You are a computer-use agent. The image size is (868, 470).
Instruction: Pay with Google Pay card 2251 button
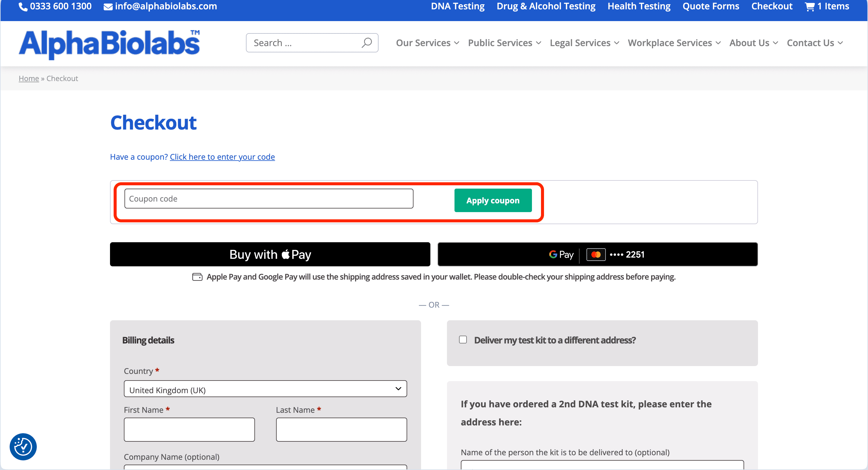(x=597, y=254)
